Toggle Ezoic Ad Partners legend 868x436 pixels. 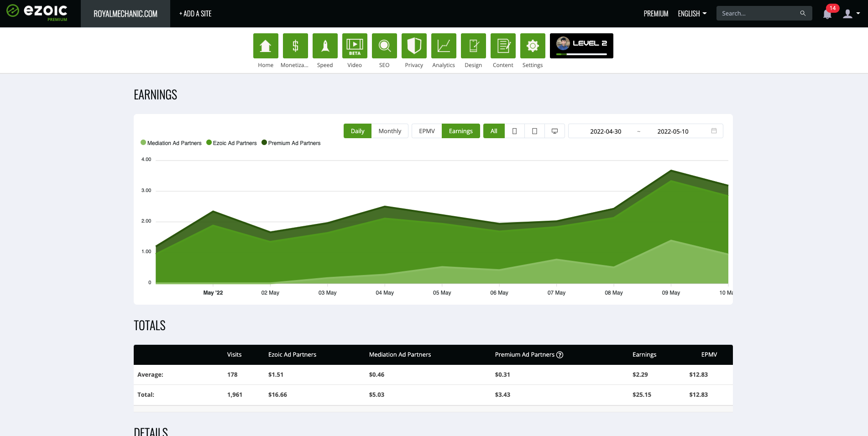pos(231,143)
